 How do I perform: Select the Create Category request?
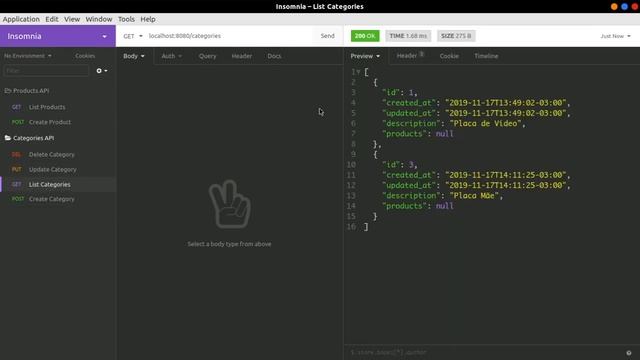[58, 199]
